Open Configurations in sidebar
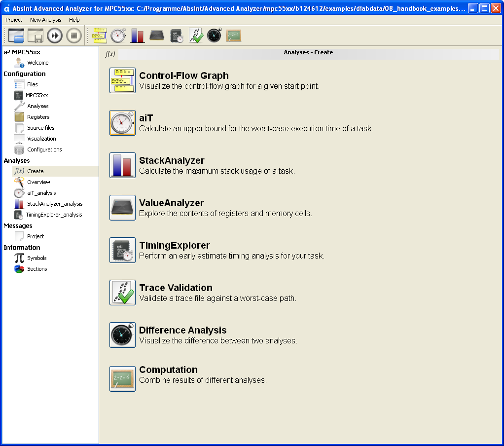 click(x=44, y=149)
